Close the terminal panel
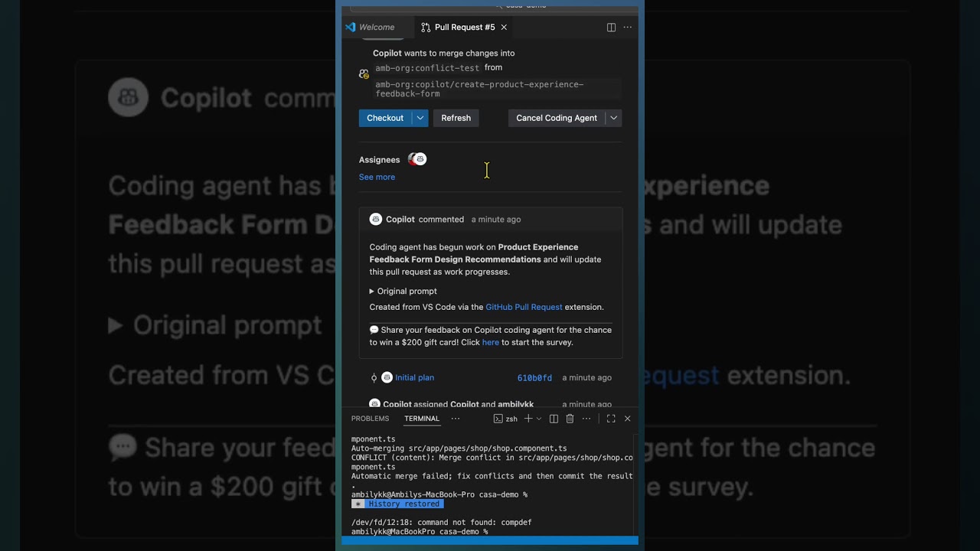This screenshot has width=980, height=551. (x=627, y=419)
